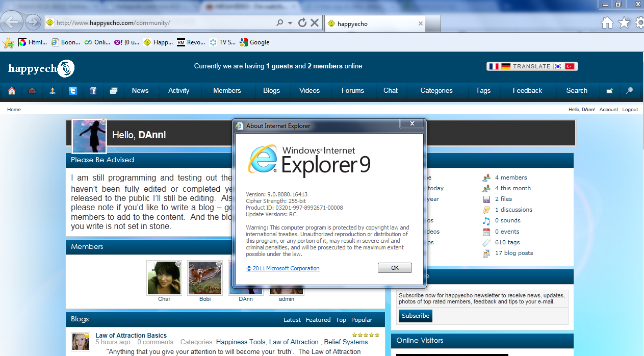Click the happyecho site logo

coord(41,68)
